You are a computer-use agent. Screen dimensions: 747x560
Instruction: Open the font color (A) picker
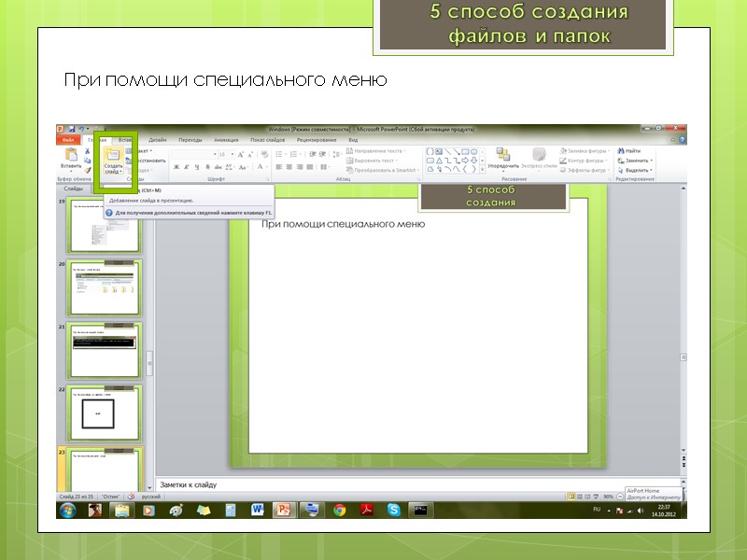[261, 167]
